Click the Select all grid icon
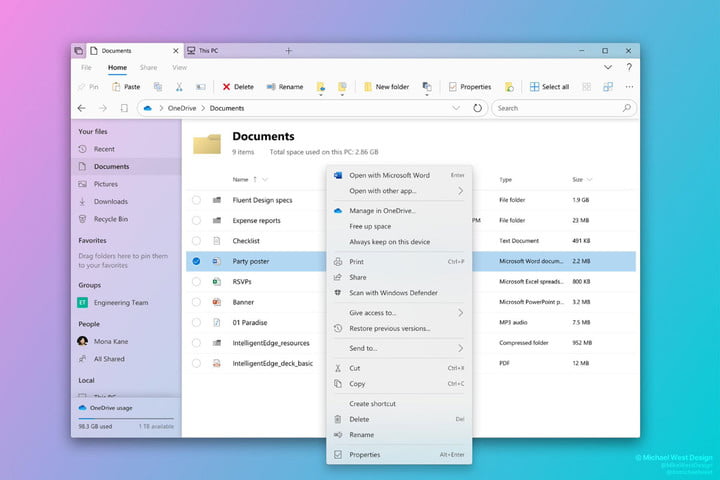720x480 pixels. [x=535, y=87]
